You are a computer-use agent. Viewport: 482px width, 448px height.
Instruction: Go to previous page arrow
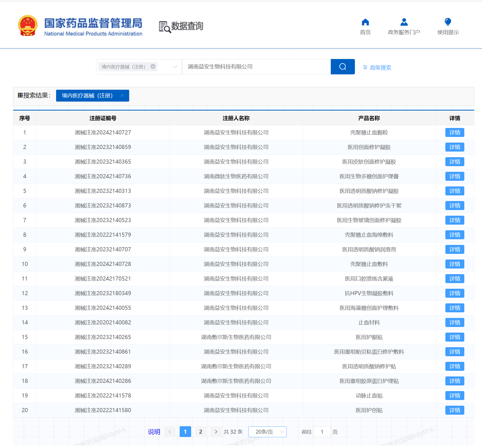coord(170,432)
